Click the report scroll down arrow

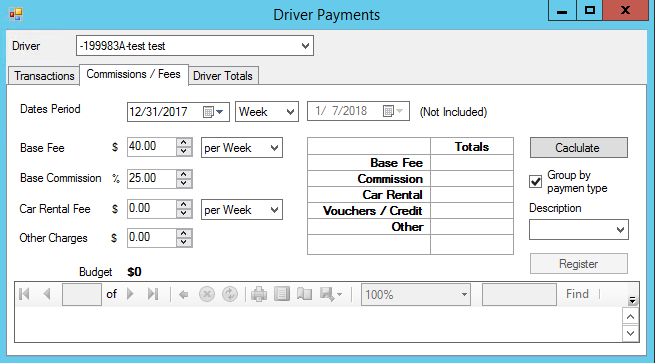tap(630, 333)
